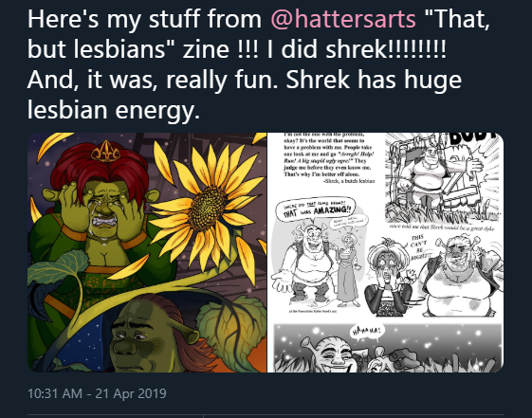Click the large sunflower in the artwork
The image size is (532, 418).
click(x=204, y=205)
